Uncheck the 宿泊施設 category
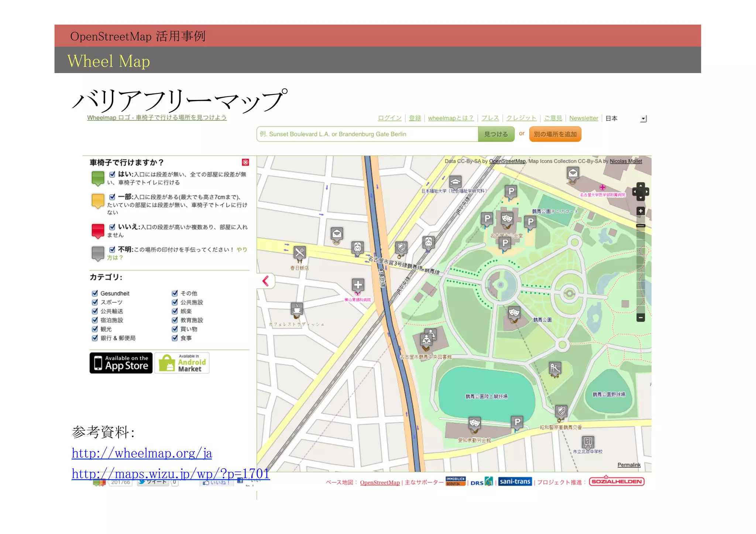The image size is (756, 534). point(95,320)
